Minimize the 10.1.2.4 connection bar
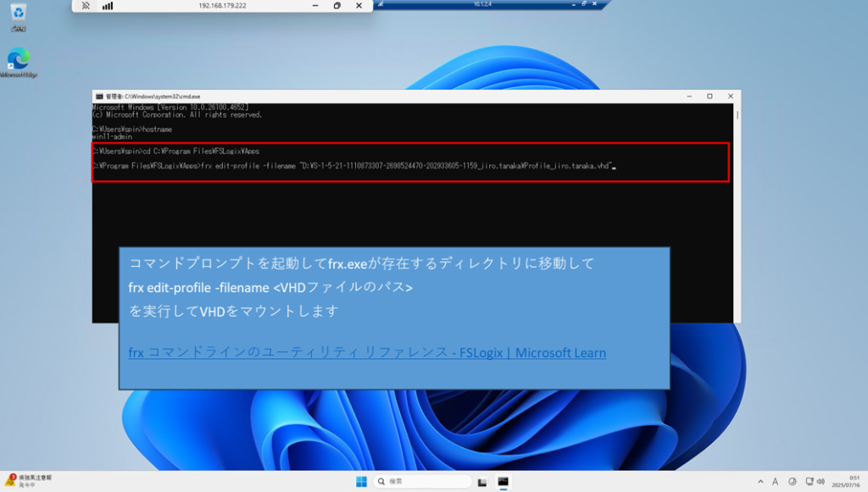Image resolution: width=868 pixels, height=492 pixels. point(574,4)
